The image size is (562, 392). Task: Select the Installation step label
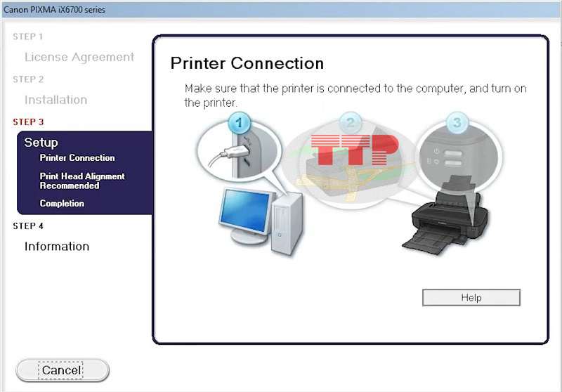pos(56,100)
